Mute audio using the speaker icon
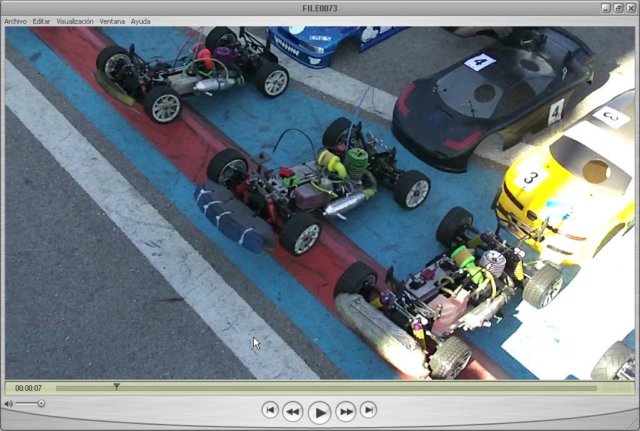This screenshot has width=640, height=431. (9, 403)
